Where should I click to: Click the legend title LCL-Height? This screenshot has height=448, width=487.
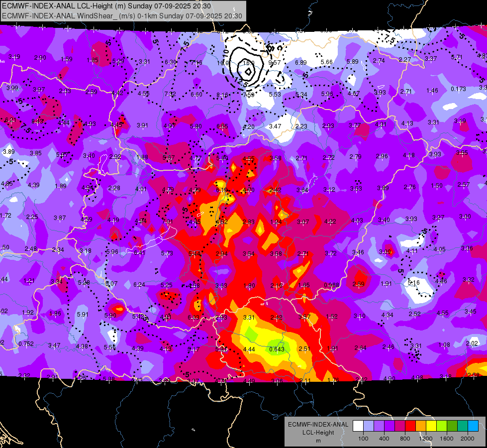pos(318,433)
